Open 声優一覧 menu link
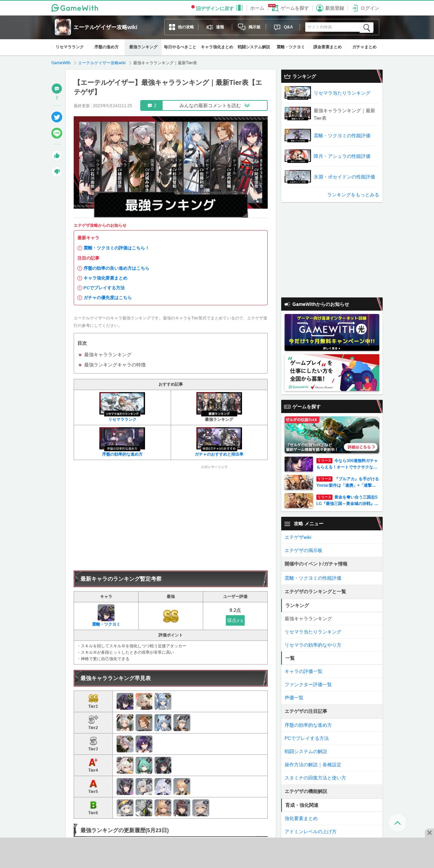 pyautogui.click(x=294, y=698)
